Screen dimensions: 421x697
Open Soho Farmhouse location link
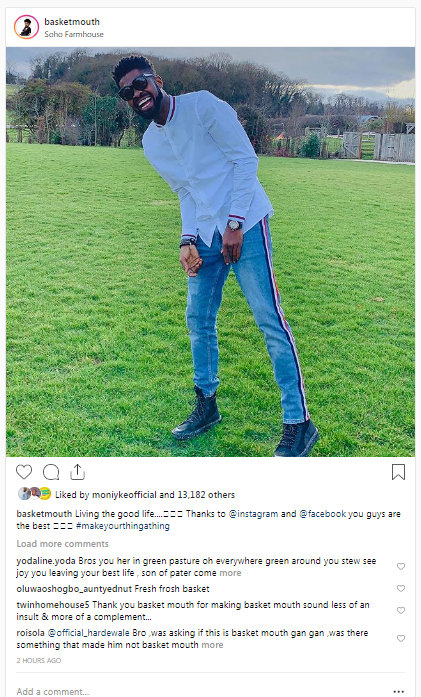[74, 34]
